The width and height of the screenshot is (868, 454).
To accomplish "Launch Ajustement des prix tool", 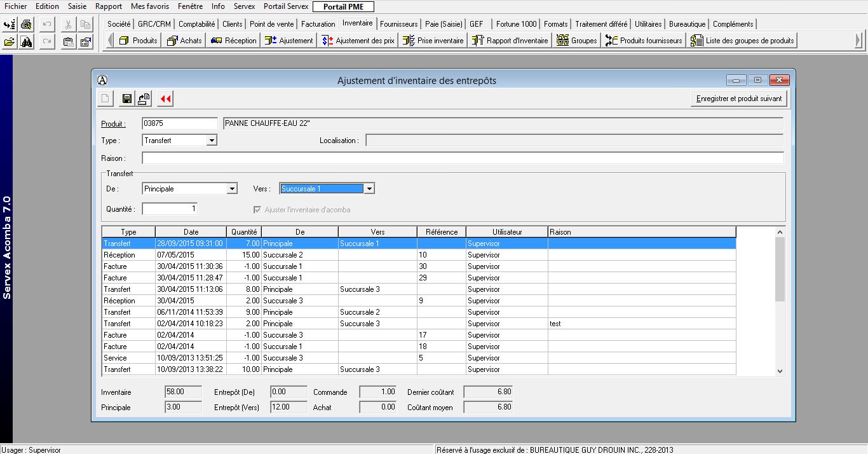I will click(358, 41).
